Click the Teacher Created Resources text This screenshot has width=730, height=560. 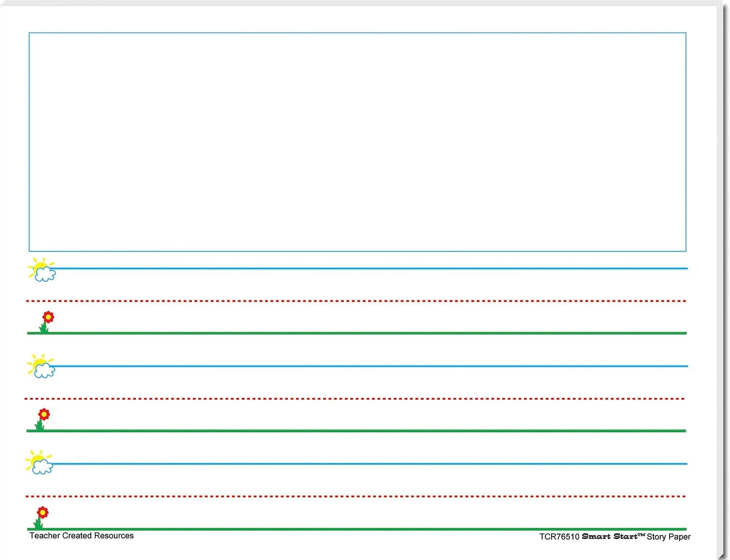click(x=81, y=536)
